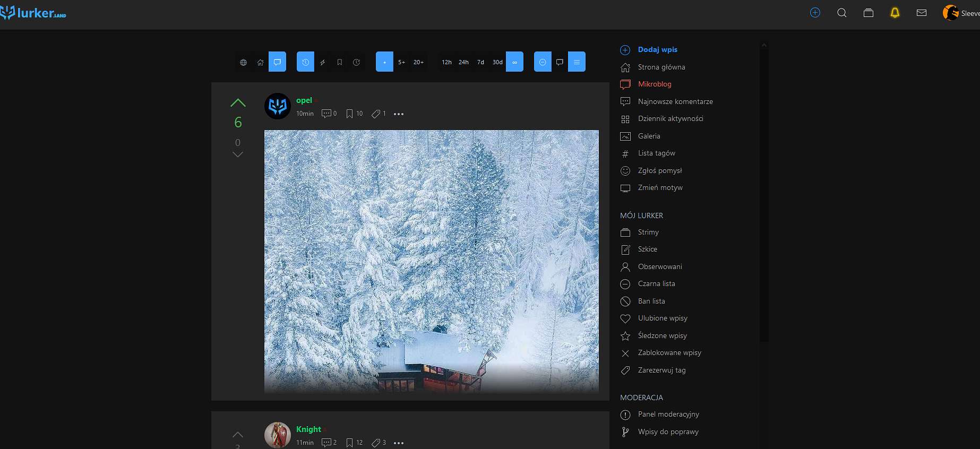Select the star votes filter
This screenshot has height=449, width=980.
click(384, 62)
